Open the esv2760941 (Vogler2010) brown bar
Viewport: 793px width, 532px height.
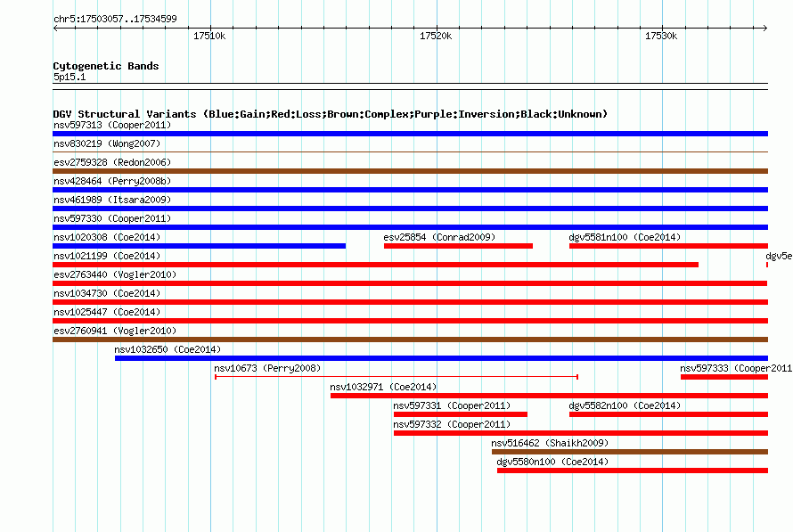tap(410, 340)
